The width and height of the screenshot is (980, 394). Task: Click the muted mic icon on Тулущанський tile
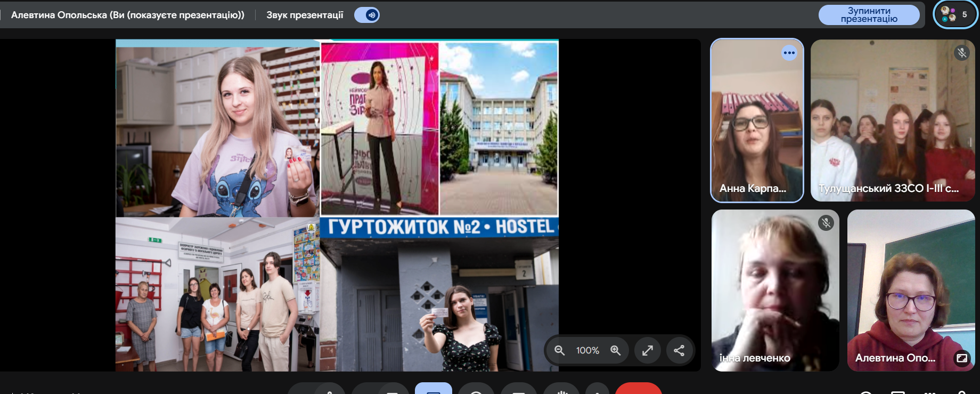click(x=961, y=53)
